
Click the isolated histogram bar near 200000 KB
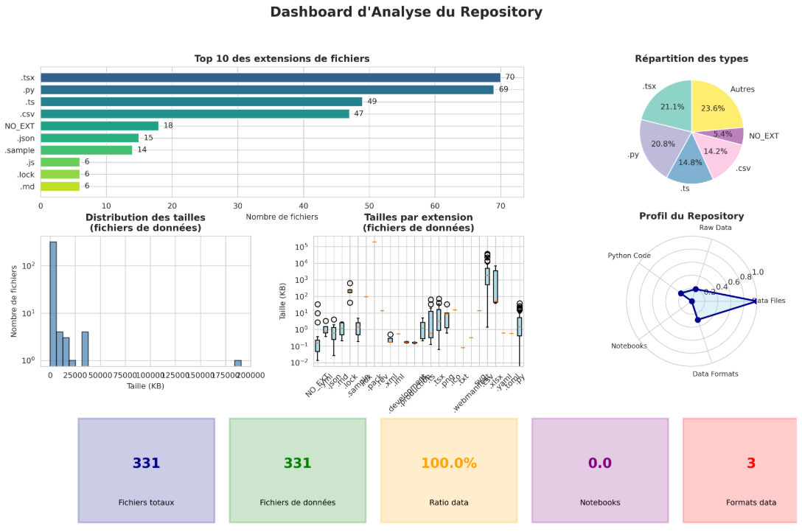[238, 363]
